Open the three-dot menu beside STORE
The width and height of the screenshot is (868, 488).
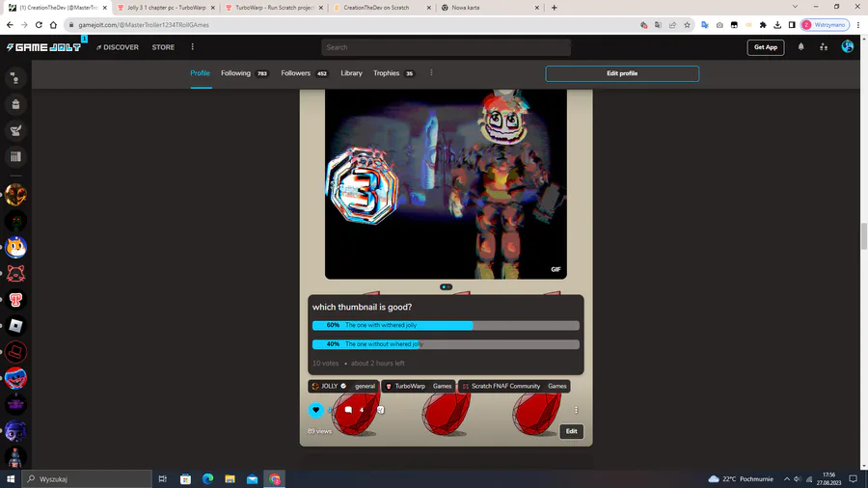193,47
